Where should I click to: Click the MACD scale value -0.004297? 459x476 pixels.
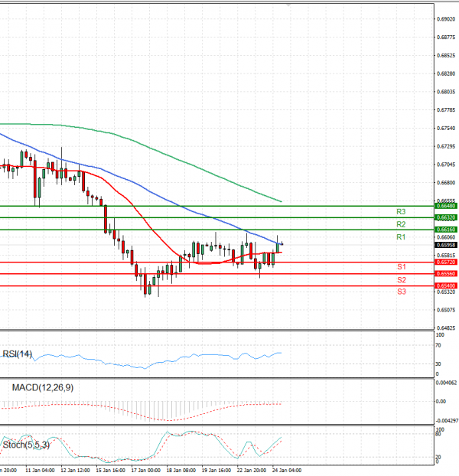[447, 420]
